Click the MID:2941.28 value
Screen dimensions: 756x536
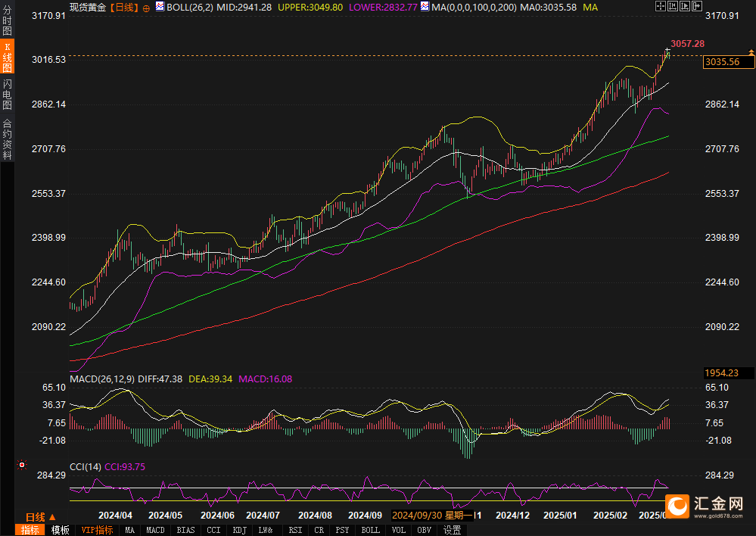[244, 8]
